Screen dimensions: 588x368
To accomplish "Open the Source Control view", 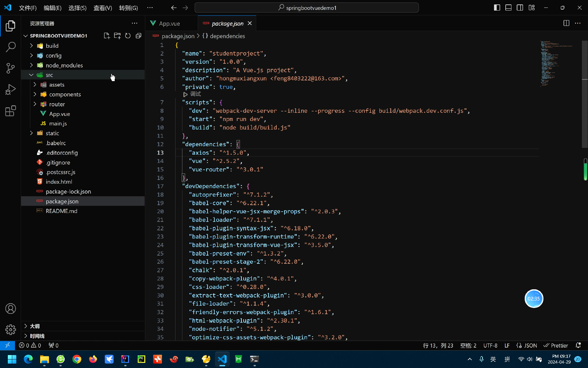I will pyautogui.click(x=11, y=68).
